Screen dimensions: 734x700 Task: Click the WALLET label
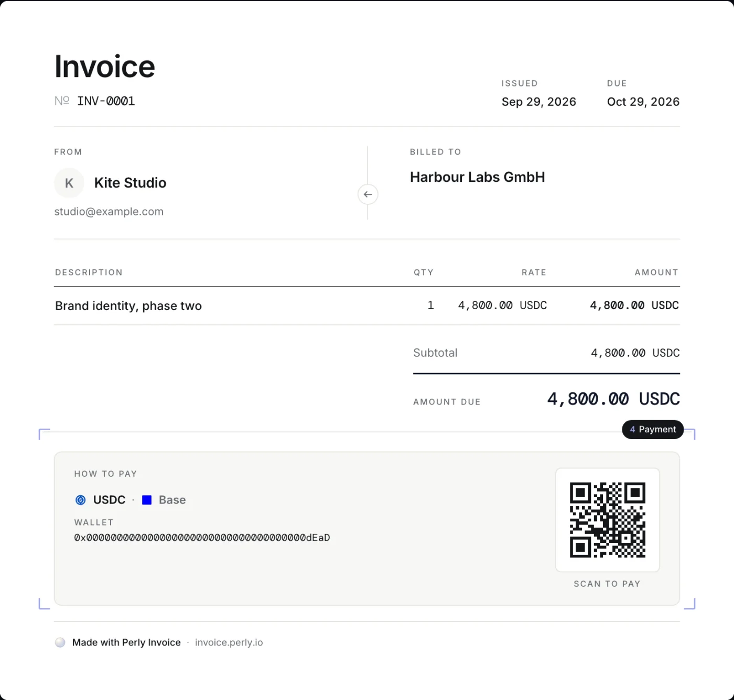tap(94, 522)
